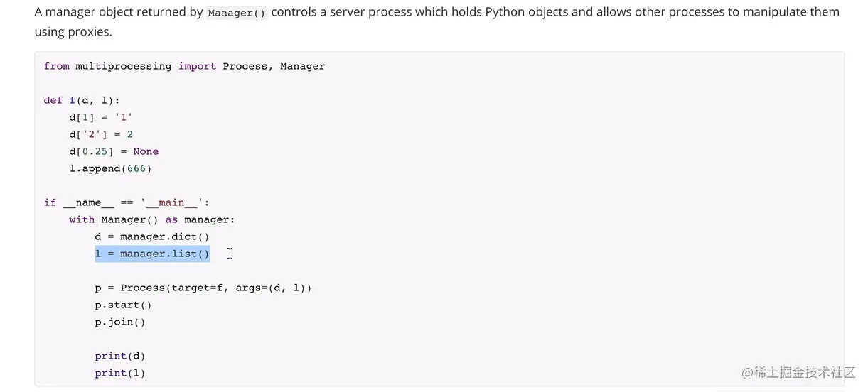Viewport: 868px width, 392px height.
Task: Click the print(l) statement
Action: point(120,373)
